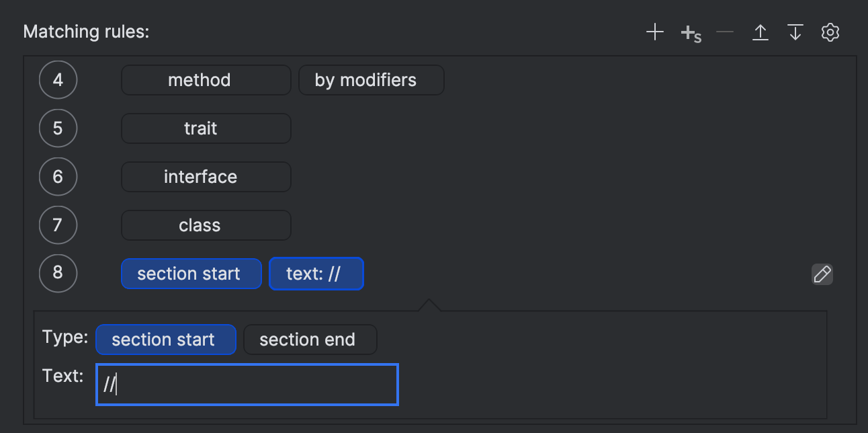
Task: Open the matching rules settings gear
Action: click(x=830, y=32)
